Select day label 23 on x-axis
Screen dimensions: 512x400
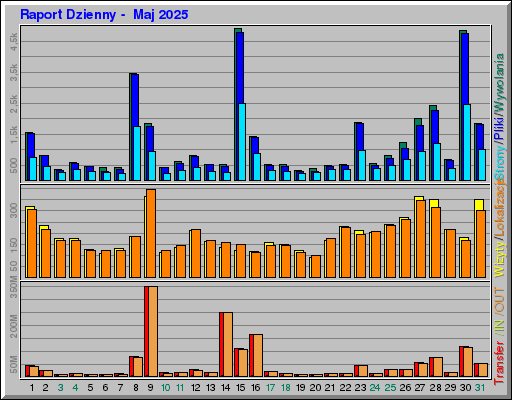click(360, 388)
